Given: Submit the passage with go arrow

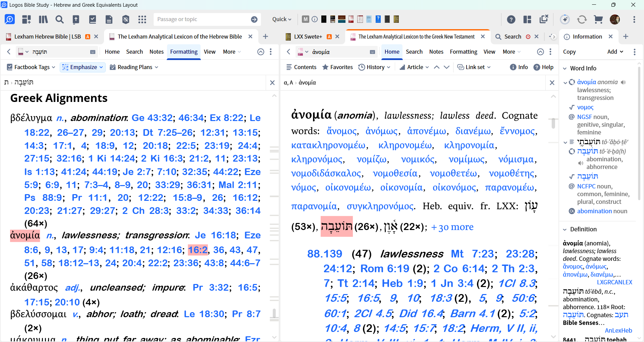Looking at the screenshot, I should [x=254, y=19].
